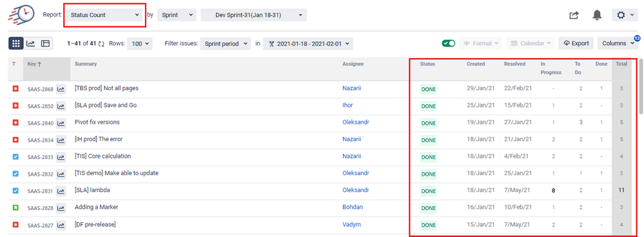Click In Progress value 8 for SAAS-2831
The image size is (644, 237).
point(554,190)
